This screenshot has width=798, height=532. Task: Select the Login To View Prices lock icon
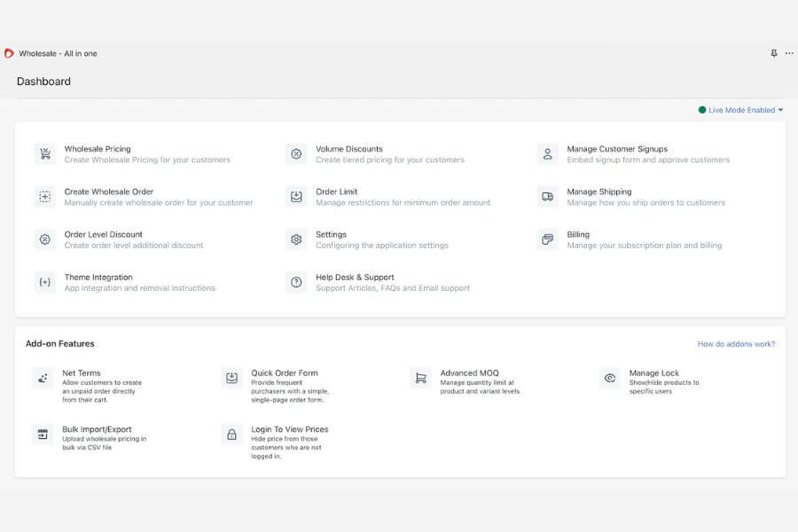(231, 434)
